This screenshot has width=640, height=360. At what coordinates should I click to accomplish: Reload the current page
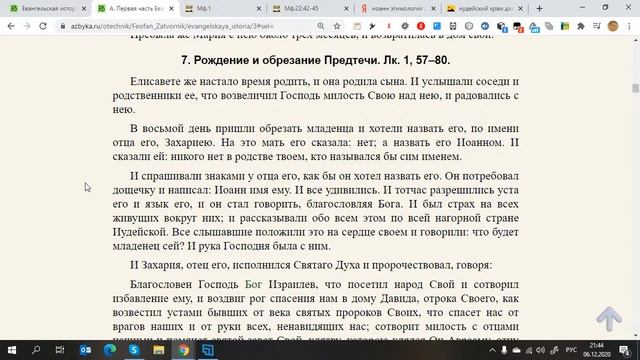[43, 26]
